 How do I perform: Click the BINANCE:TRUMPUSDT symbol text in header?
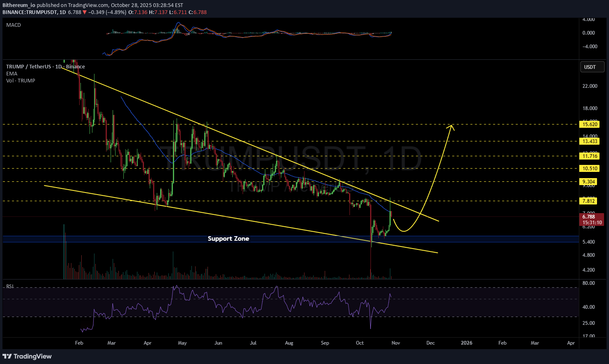click(30, 12)
